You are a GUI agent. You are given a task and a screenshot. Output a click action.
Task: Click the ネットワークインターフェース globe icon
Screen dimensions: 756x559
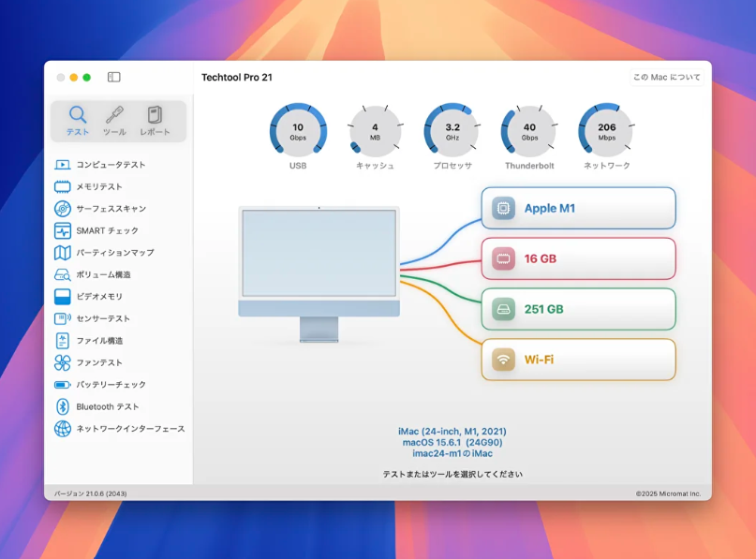[x=62, y=429]
